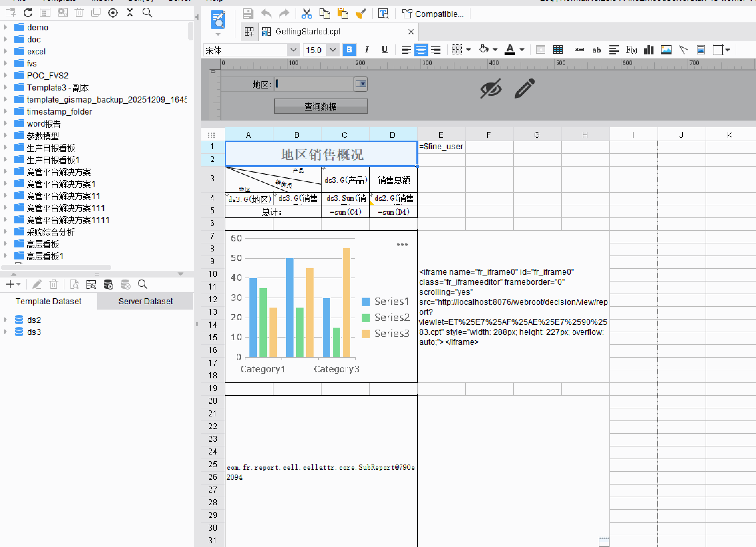
Task: Switch to the Template Dataset tab
Action: click(48, 301)
